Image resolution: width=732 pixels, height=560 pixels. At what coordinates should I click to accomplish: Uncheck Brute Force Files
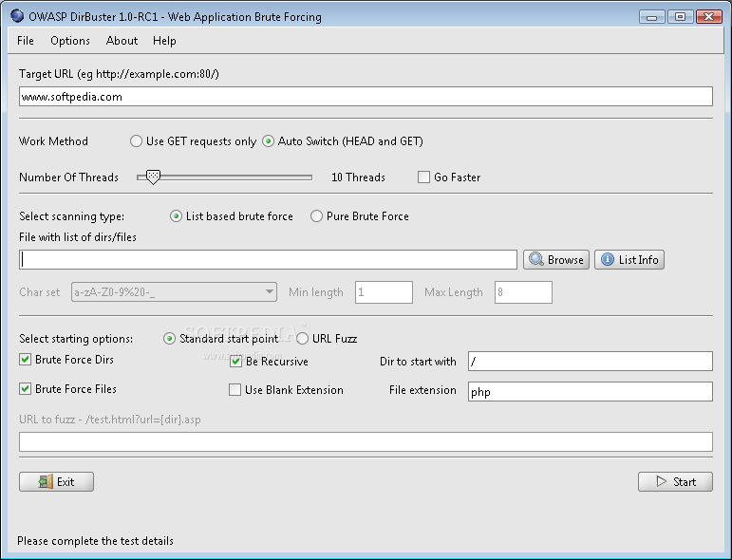click(x=26, y=389)
